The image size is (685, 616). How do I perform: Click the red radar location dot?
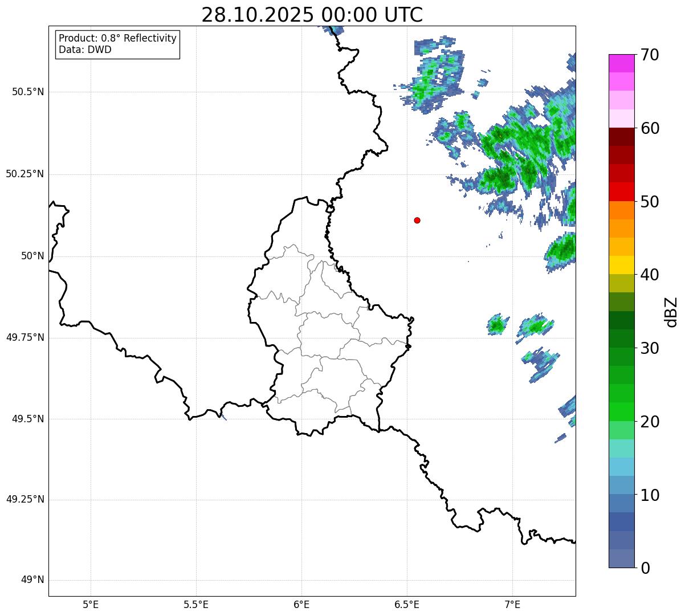point(417,220)
